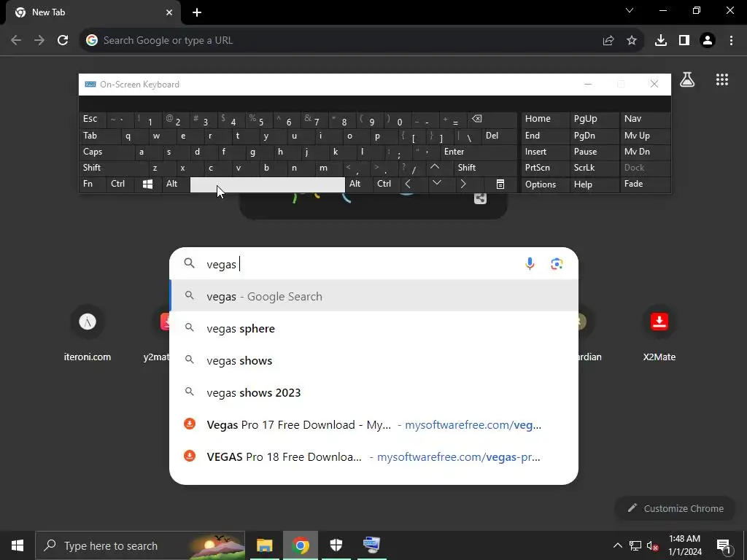Click the Windows taskbar search box

coord(140,545)
